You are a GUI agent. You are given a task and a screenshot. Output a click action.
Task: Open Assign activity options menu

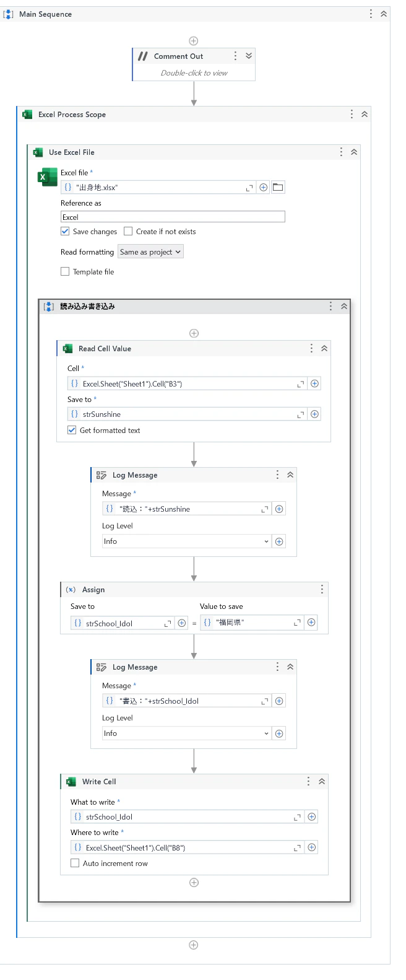(x=322, y=589)
